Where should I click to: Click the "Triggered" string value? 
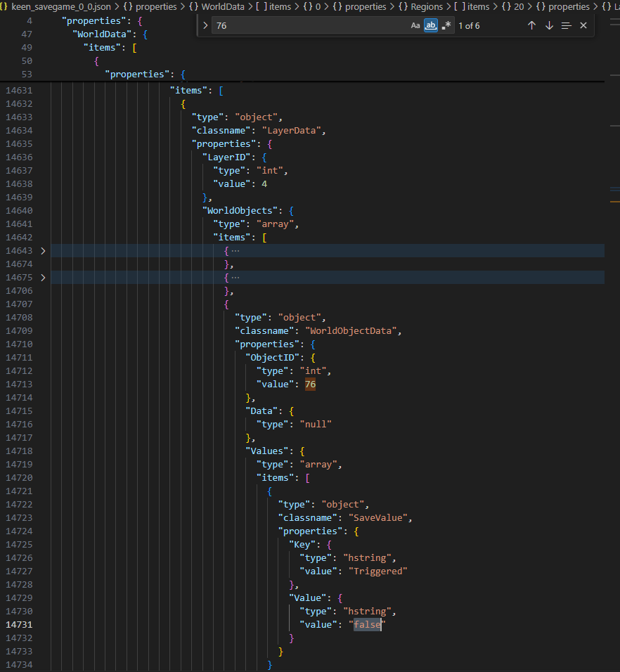[378, 571]
